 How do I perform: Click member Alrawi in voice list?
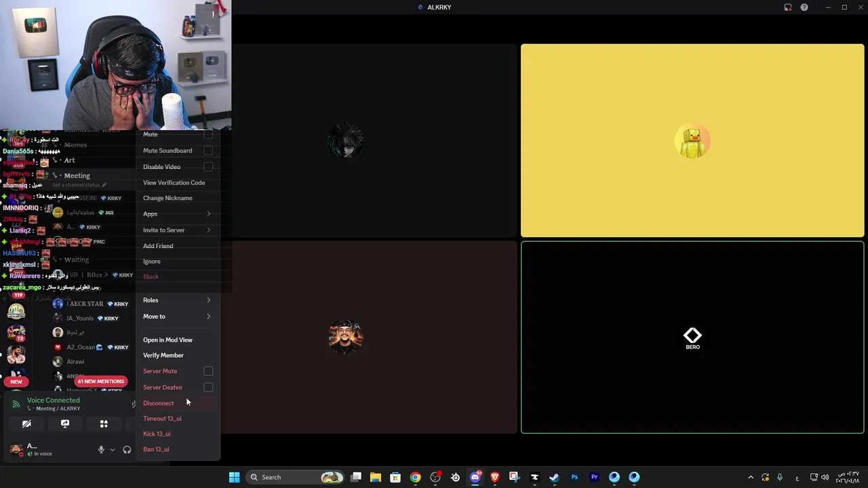[75, 362]
